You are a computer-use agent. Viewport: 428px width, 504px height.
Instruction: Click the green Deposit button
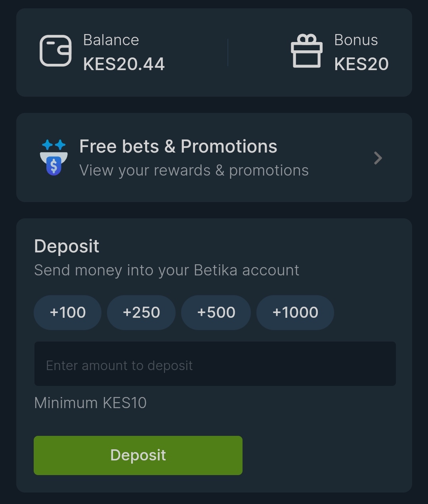tap(138, 455)
